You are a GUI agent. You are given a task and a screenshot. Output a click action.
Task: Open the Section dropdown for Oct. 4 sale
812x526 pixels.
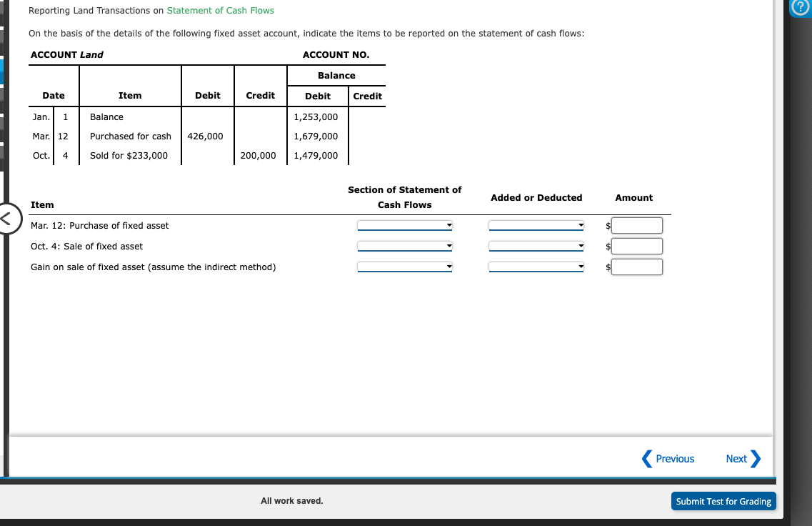404,245
